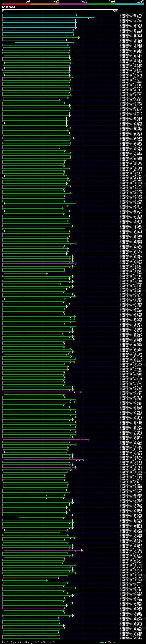Open hit UniRef100_B9GRU1

coord(131,15)
